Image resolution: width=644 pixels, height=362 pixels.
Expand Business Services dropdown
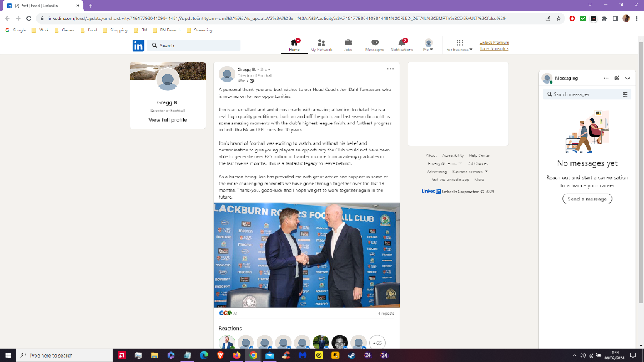[x=470, y=172]
